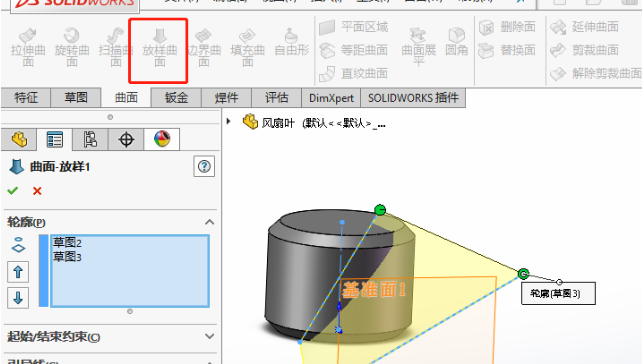The image size is (642, 364).
Task: Click the 轮廓(草图3) callout label
Action: (558, 293)
